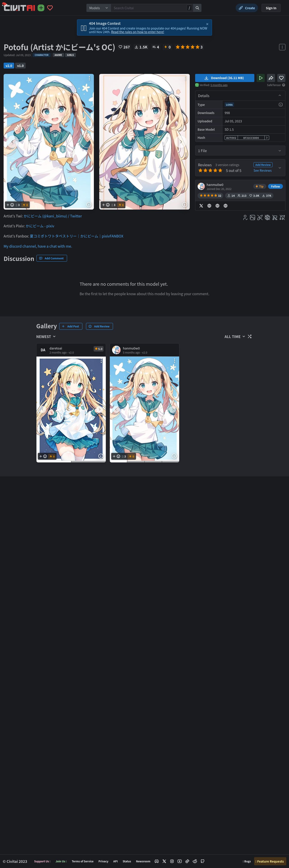The height and width of the screenshot is (868, 289).
Task: Click the last globe link icon under creator
Action: [225, 206]
